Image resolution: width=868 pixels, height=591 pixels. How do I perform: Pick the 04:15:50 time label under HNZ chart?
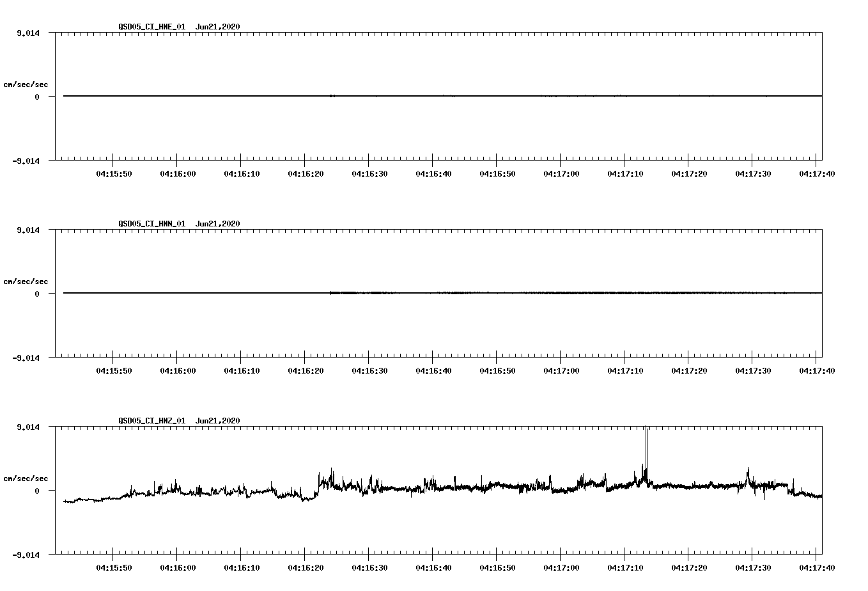tap(114, 567)
